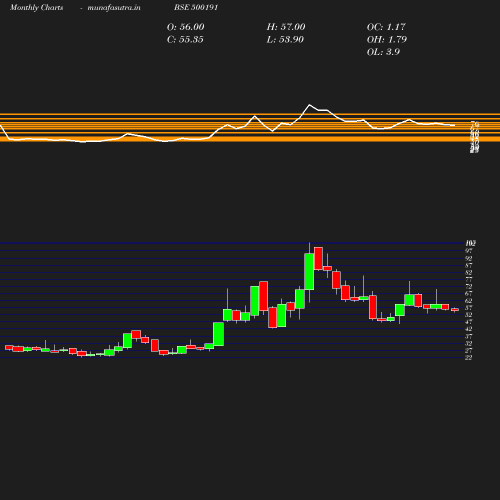The width and height of the screenshot is (500, 500).
Task: Click the low value 'L: 53.90'
Action: [x=285, y=39]
